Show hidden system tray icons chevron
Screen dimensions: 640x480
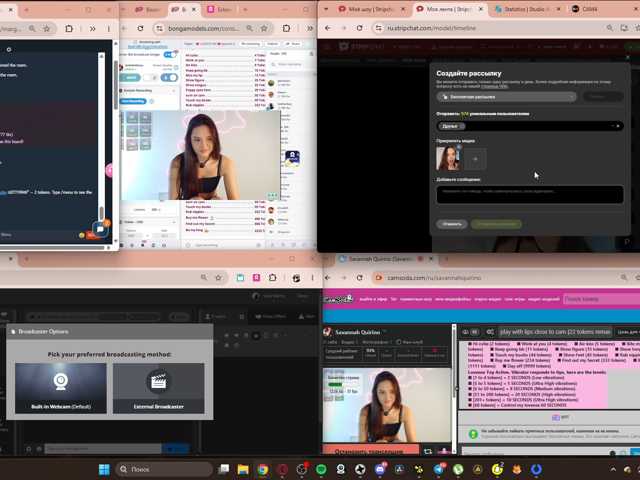[613, 469]
